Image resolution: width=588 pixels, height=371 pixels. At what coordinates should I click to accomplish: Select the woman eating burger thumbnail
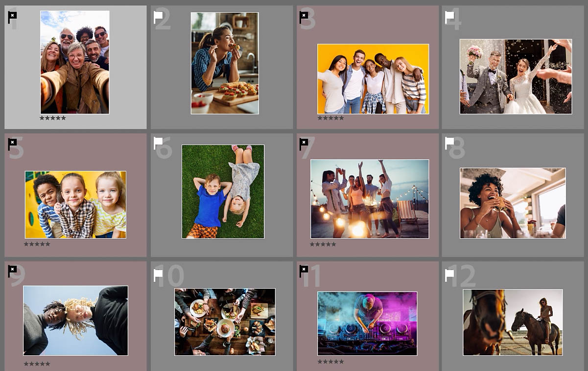513,203
